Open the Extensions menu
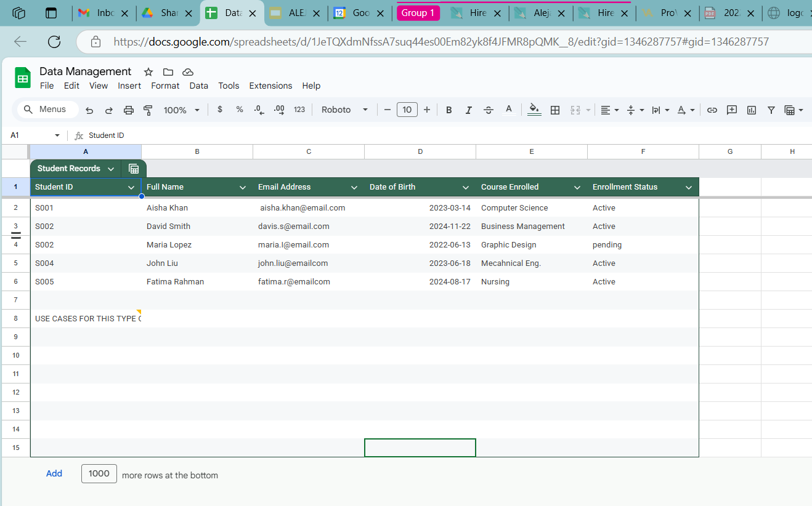 pyautogui.click(x=270, y=86)
